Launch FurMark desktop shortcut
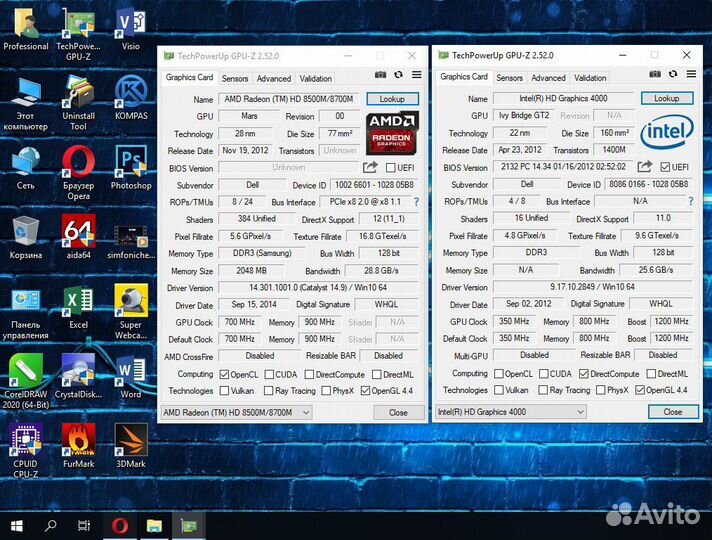 (78, 446)
